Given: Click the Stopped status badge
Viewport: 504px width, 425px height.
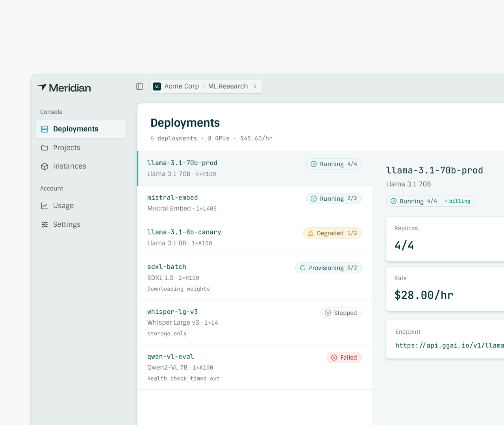Looking at the screenshot, I should tap(341, 313).
